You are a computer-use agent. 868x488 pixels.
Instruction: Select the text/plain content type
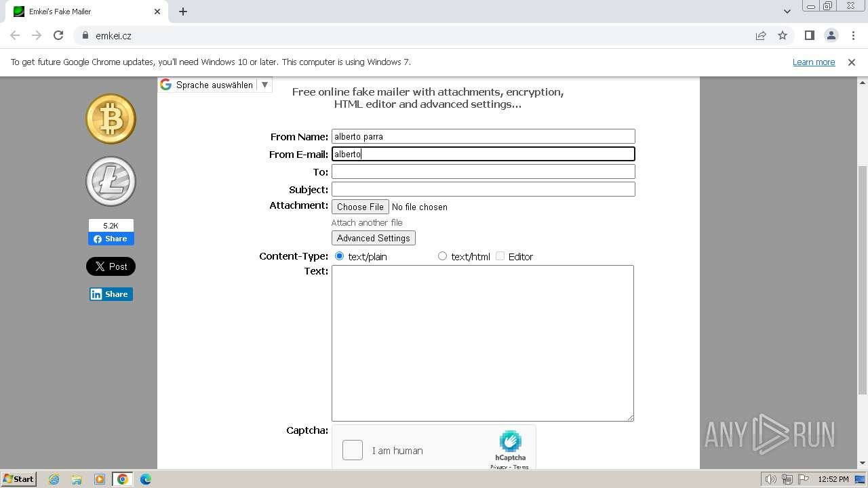pos(340,256)
